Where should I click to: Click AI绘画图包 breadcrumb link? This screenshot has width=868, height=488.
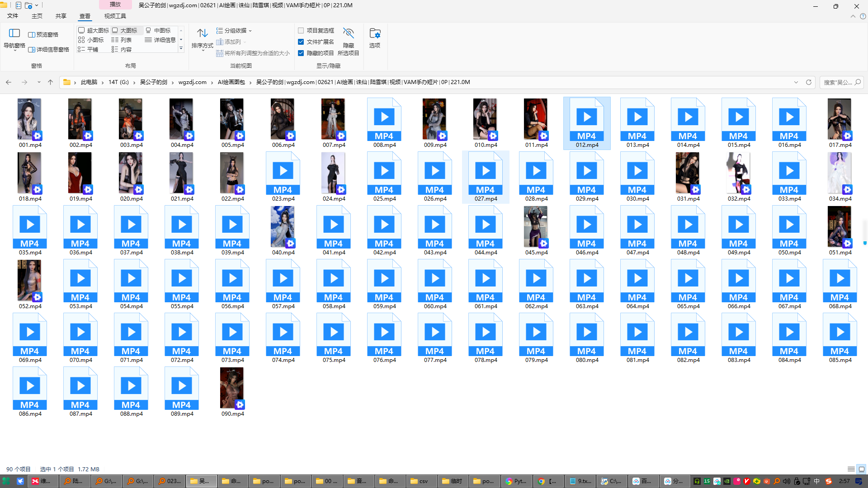(x=231, y=82)
